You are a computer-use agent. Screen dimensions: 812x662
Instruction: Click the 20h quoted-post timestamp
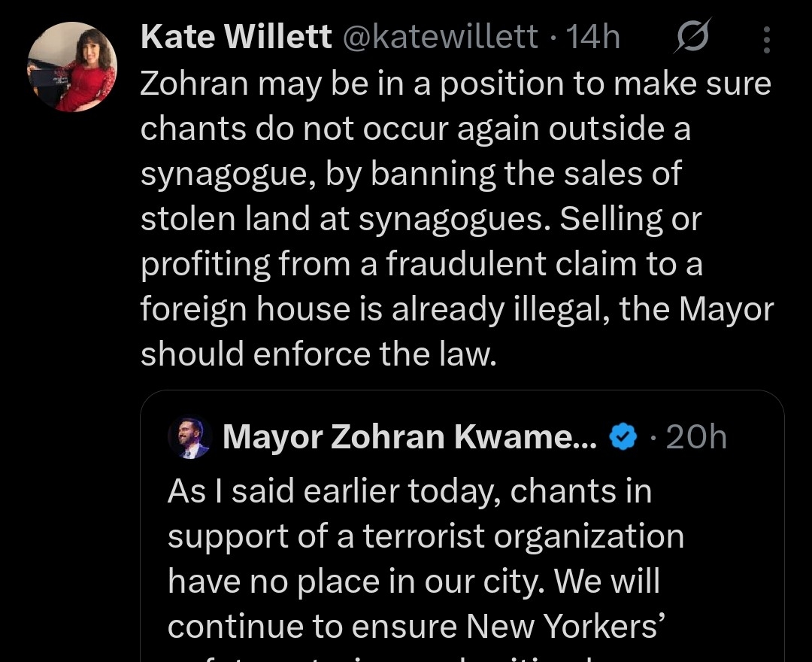tap(696, 437)
